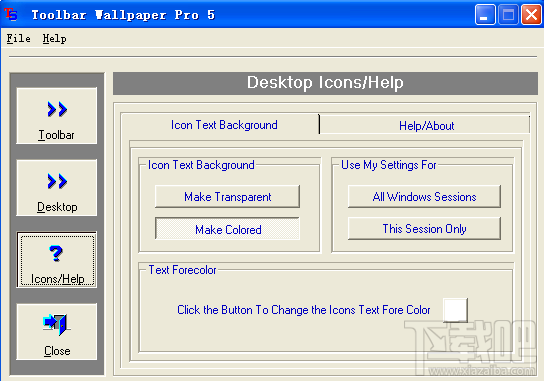This screenshot has height=381, width=544.
Task: Open the white text forecolor swatch
Action: 455,310
